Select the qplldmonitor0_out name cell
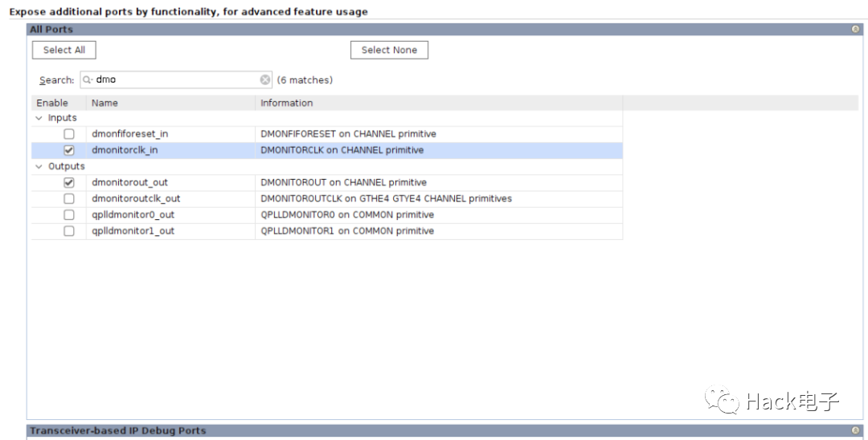868x440 pixels. tap(170, 214)
